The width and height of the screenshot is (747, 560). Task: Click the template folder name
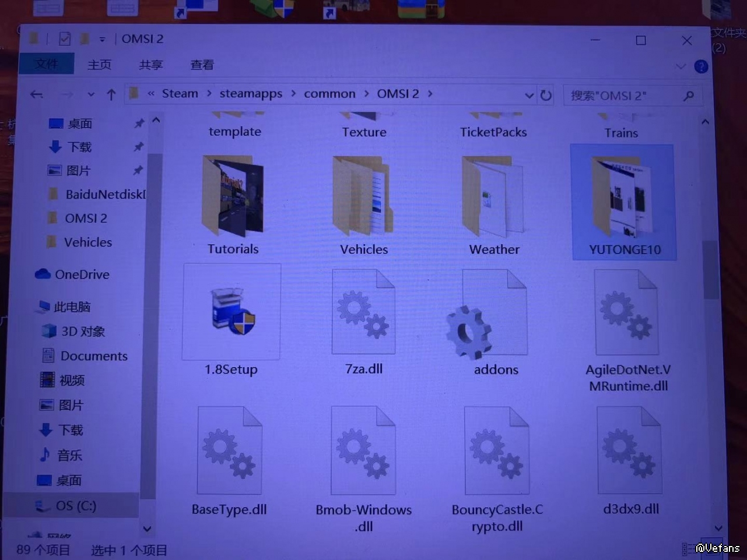(x=234, y=132)
